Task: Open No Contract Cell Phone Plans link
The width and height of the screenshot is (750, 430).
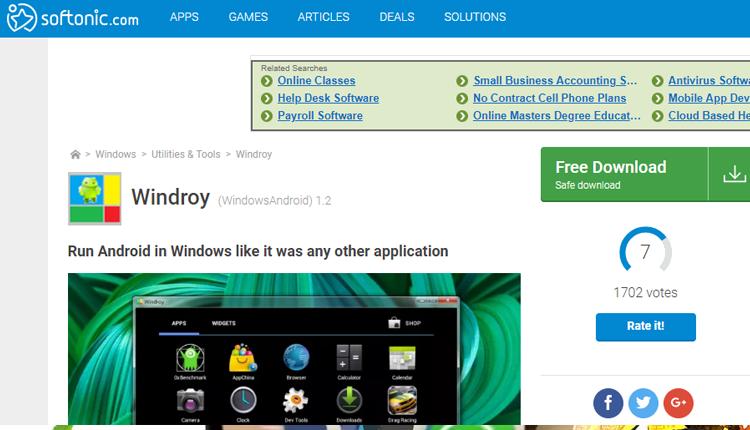Action: click(x=550, y=99)
